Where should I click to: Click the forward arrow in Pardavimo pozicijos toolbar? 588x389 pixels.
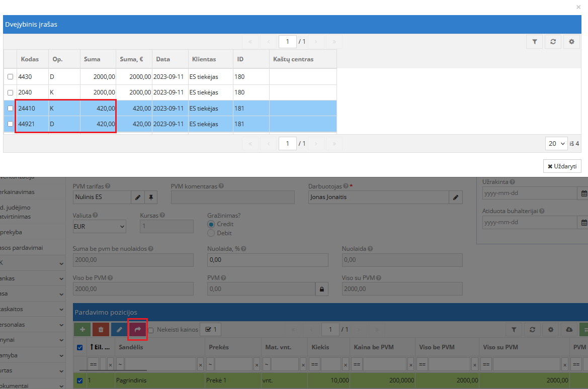pos(137,330)
